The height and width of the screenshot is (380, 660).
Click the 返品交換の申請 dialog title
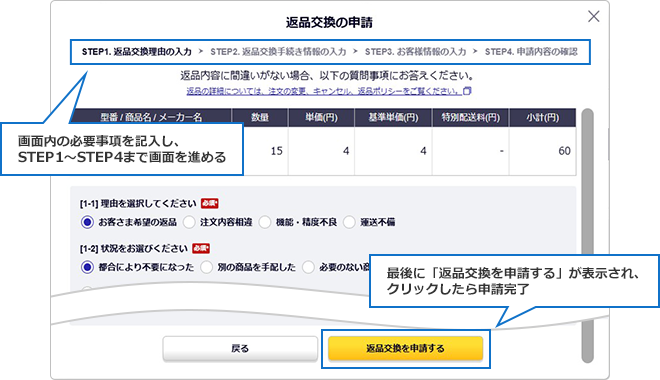(x=329, y=22)
